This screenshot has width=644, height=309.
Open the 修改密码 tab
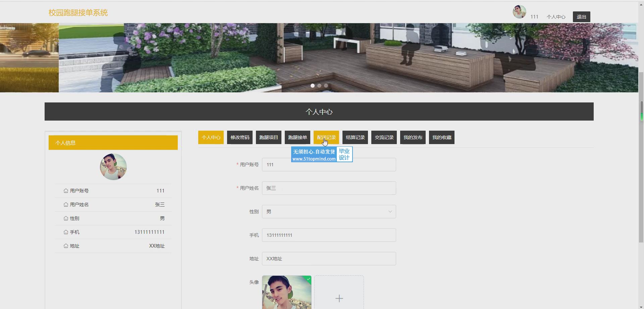point(240,137)
